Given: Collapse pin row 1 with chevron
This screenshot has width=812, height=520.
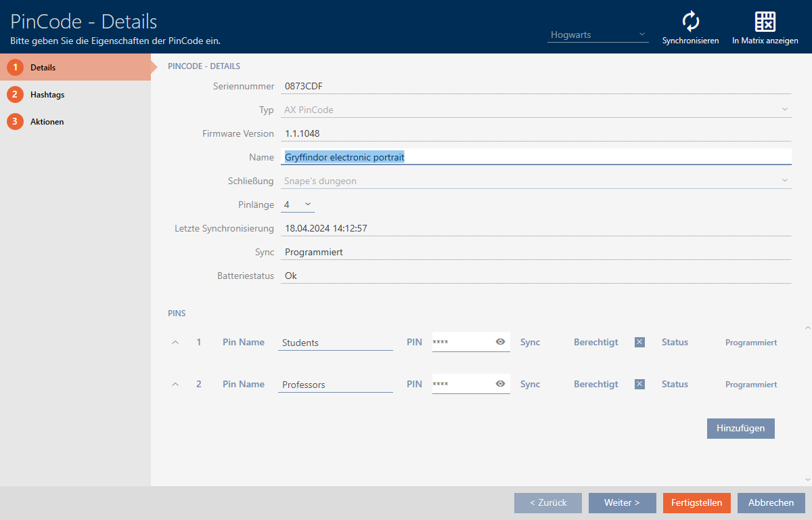Looking at the screenshot, I should [175, 343].
